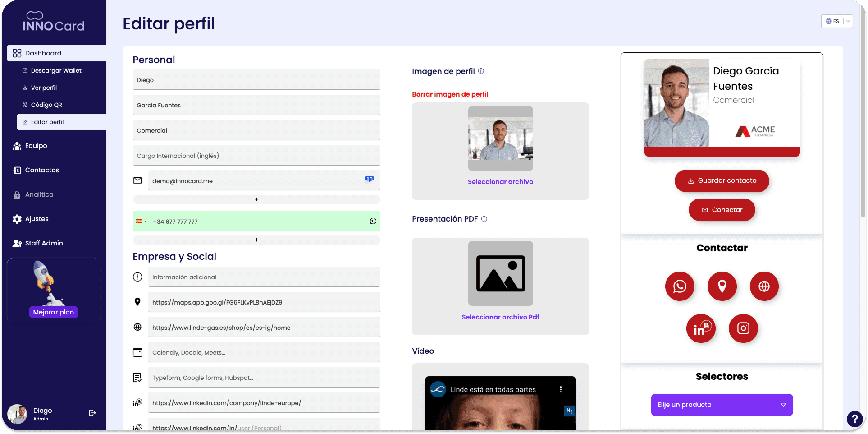This screenshot has width=868, height=434.
Task: Click the help question mark button
Action: coord(854,419)
